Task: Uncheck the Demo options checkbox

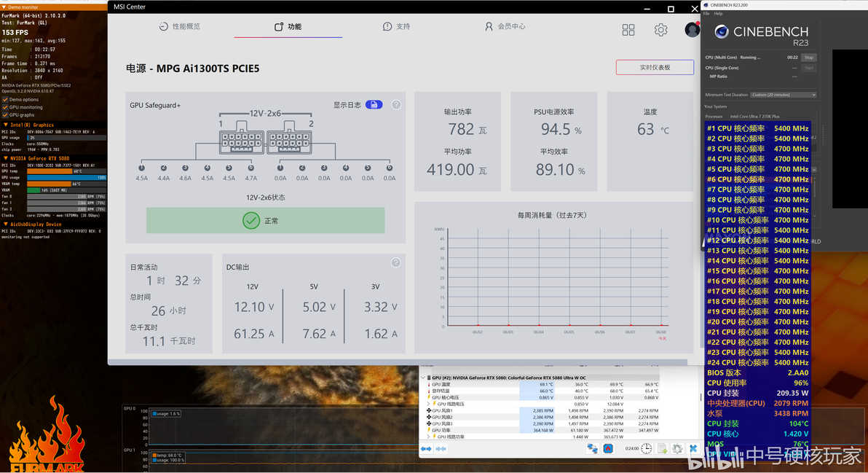Action: click(5, 100)
